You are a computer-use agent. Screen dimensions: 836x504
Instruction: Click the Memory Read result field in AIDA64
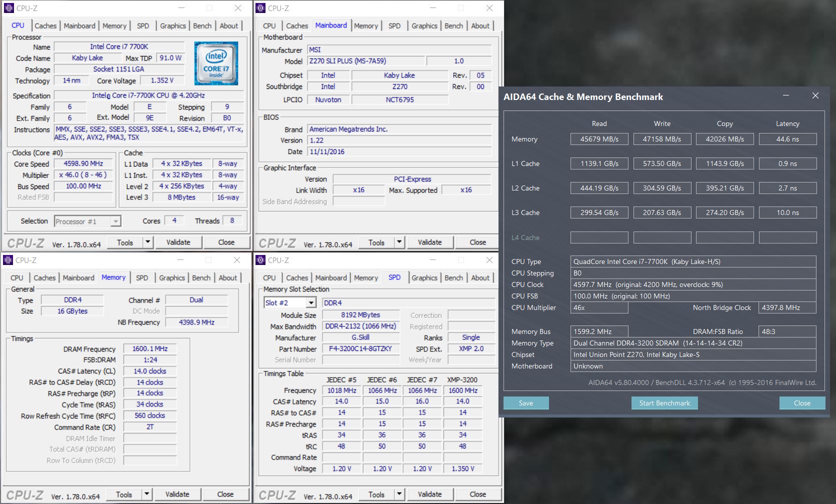[599, 139]
